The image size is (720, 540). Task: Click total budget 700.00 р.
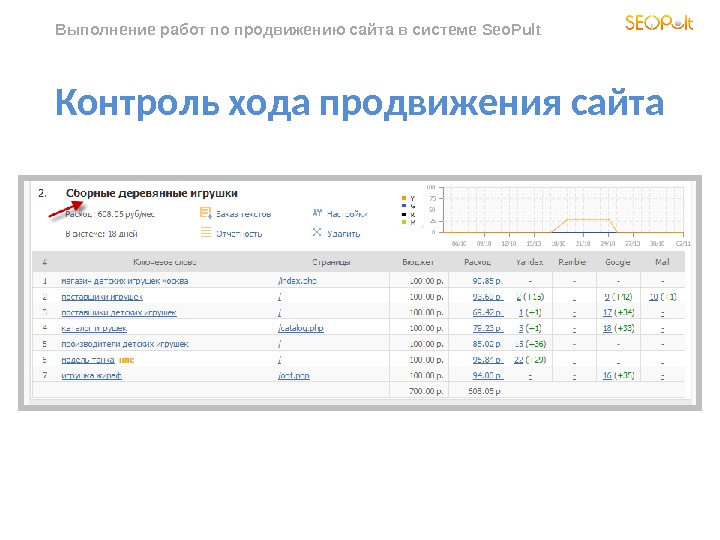426,391
